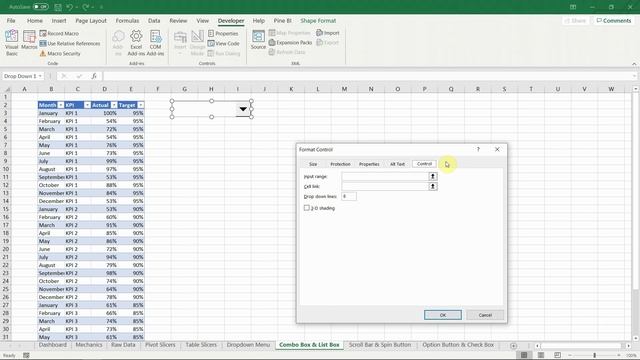The image size is (640, 360).
Task: Click the Insert Function fx icon
Action: tap(94, 76)
